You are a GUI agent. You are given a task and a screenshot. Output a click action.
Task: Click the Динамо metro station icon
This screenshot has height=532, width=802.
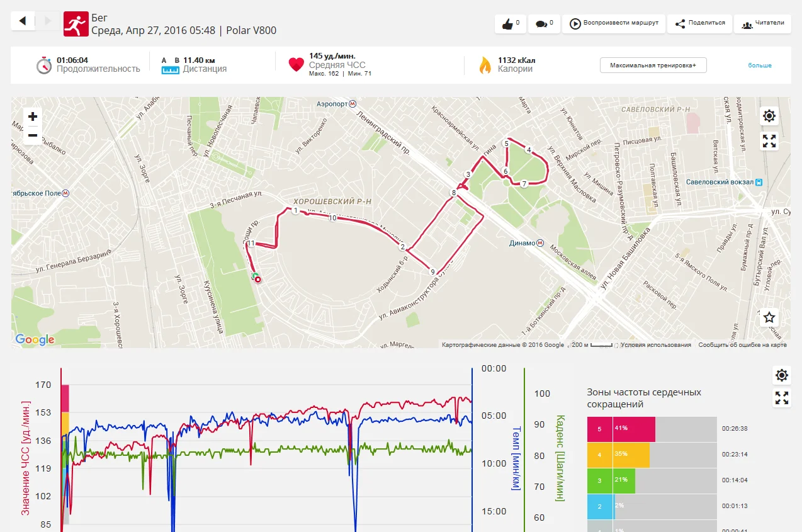coord(540,242)
